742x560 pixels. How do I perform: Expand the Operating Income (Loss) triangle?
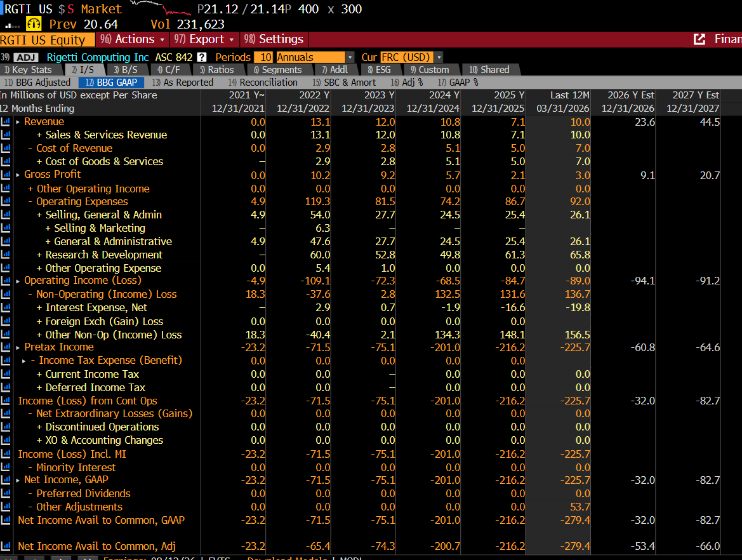[x=18, y=281]
